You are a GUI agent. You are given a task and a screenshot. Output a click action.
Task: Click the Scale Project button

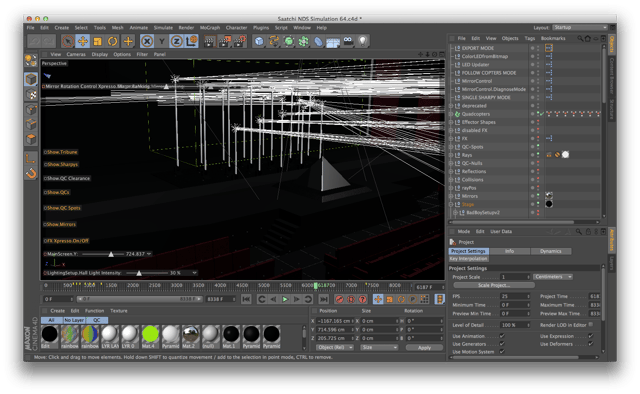point(494,285)
